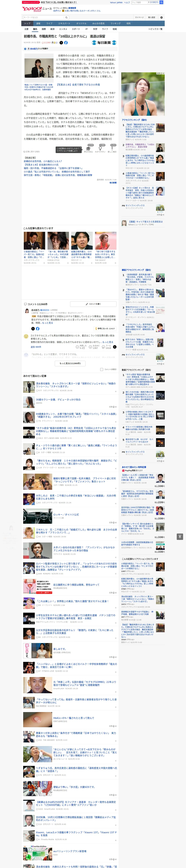Click the blue search button in top bar
186x868 pixels.
tap(161, 2)
